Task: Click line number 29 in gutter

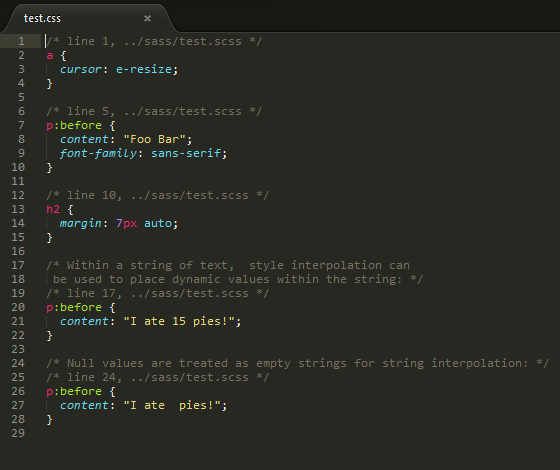Action: (x=18, y=433)
